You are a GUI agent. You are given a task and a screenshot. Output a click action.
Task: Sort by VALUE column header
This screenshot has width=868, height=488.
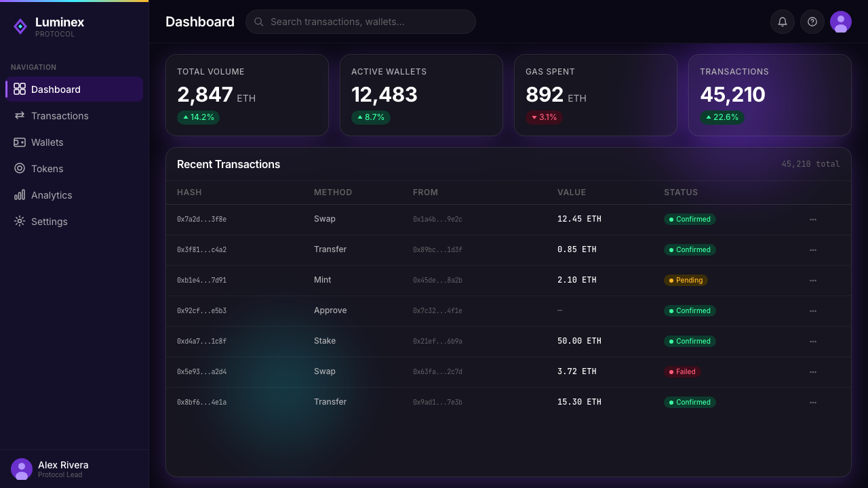coord(572,192)
